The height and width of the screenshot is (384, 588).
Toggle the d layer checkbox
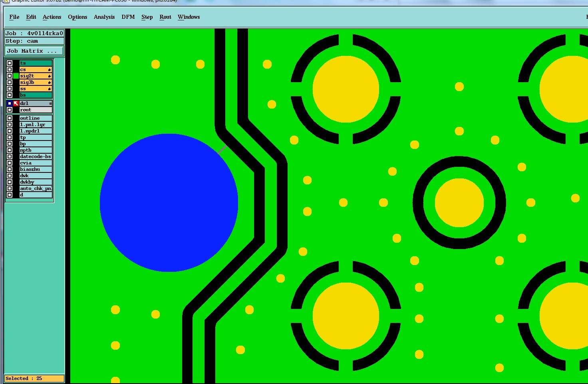[x=10, y=195]
